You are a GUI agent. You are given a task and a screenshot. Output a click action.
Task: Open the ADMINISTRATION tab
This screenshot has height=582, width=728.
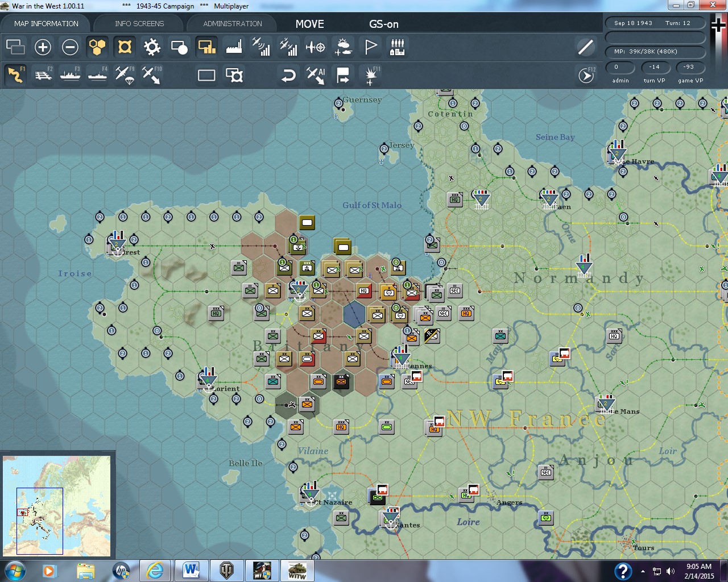click(x=233, y=23)
